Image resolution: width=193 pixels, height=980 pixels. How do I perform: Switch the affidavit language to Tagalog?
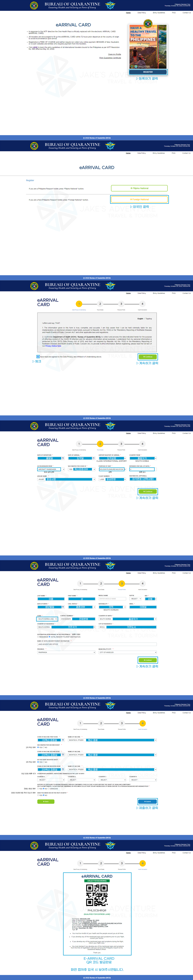point(148,319)
